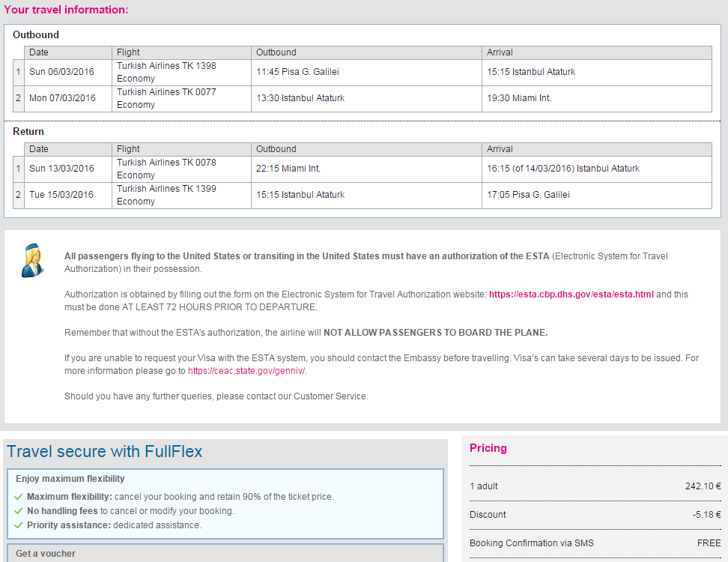The image size is (728, 562).
Task: Select the 'Tue 15/03/2016' date cell
Action: [x=68, y=195]
